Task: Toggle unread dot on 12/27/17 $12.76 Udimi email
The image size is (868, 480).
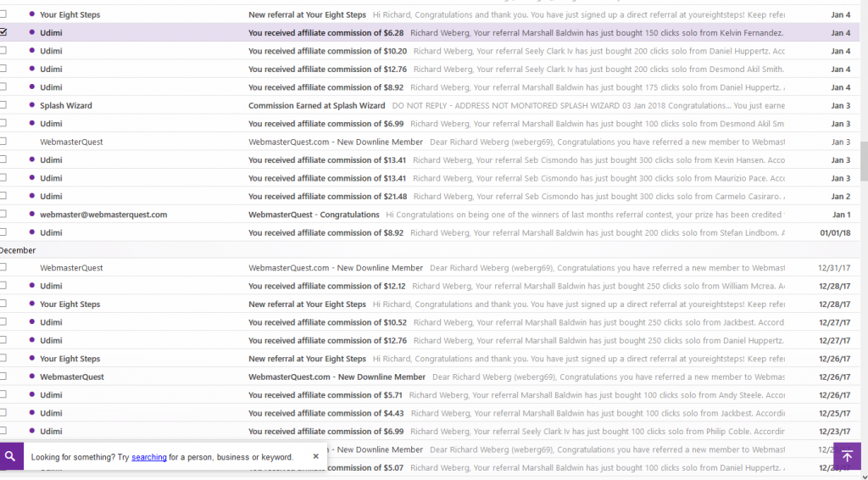Action: point(31,340)
